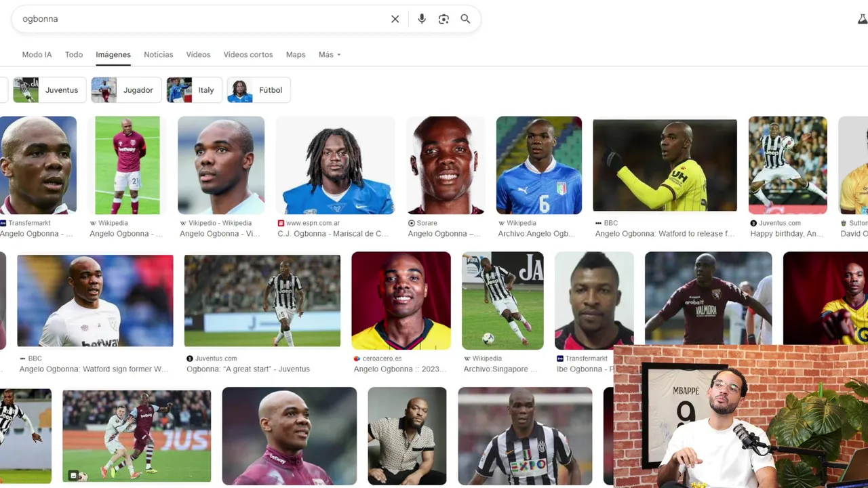This screenshot has height=488, width=868.
Task: Open the ESPN C.J. Ogbonna image result
Action: [336, 165]
